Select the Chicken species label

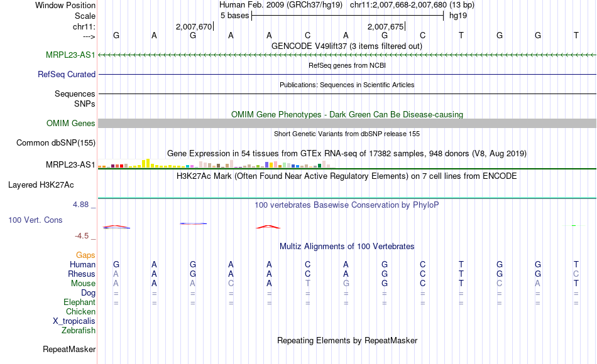80,311
